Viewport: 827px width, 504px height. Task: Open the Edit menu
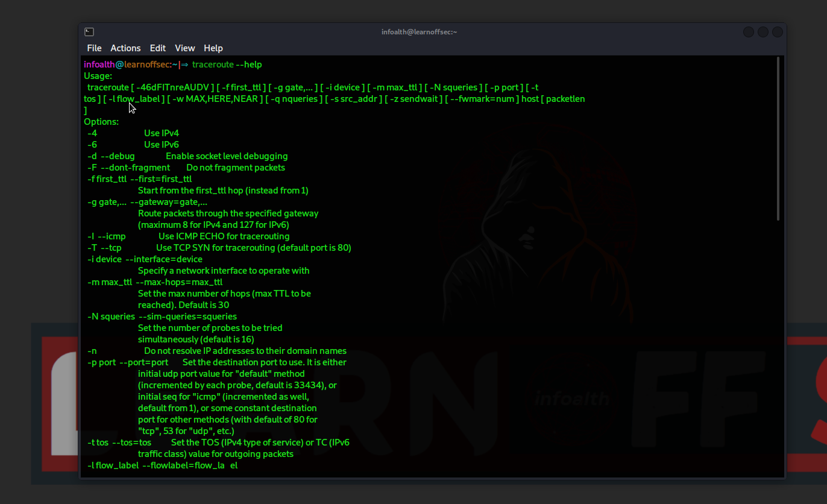(157, 48)
